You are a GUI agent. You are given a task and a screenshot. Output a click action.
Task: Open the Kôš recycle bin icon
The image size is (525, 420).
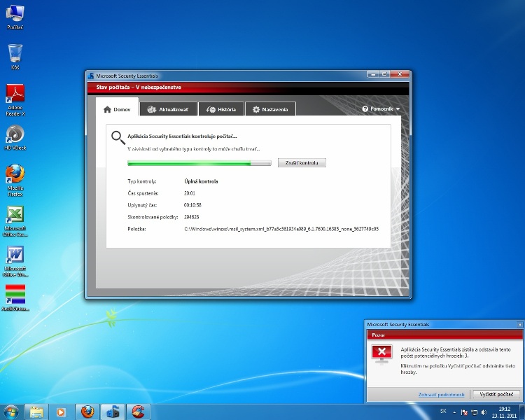pos(15,57)
